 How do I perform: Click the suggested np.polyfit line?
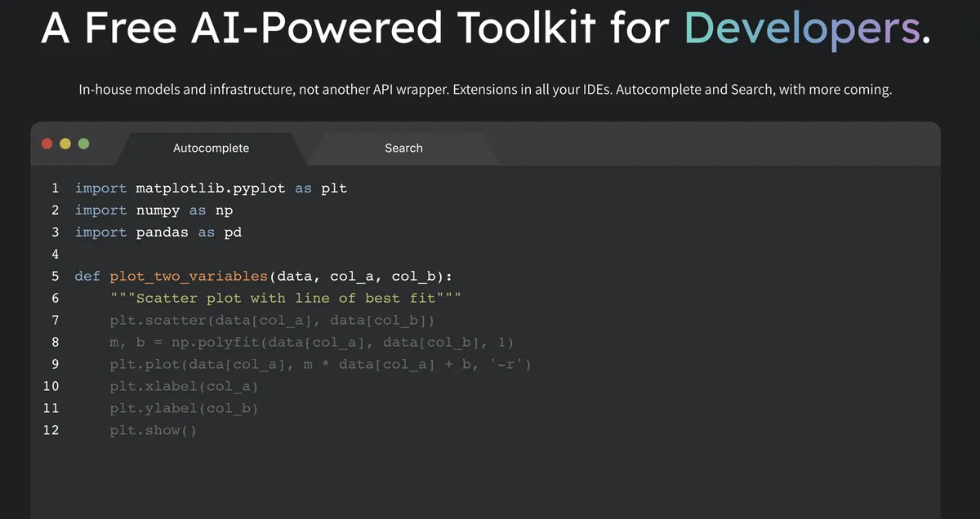(311, 343)
